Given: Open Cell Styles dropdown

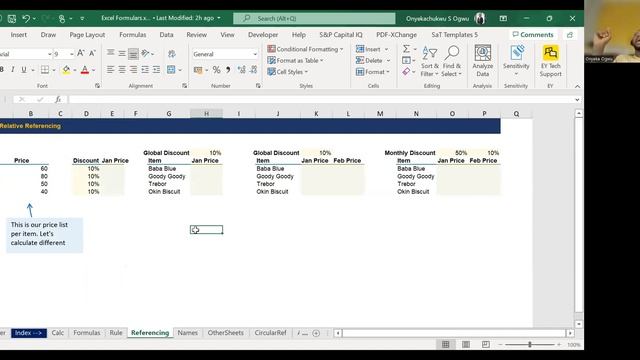Looking at the screenshot, I should (288, 72).
